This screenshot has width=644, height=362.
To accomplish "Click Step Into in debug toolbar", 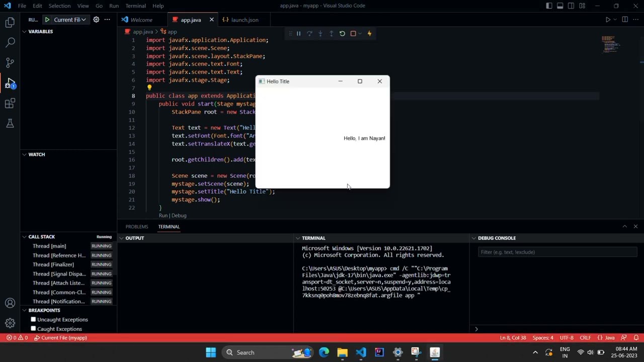I will [x=320, y=34].
